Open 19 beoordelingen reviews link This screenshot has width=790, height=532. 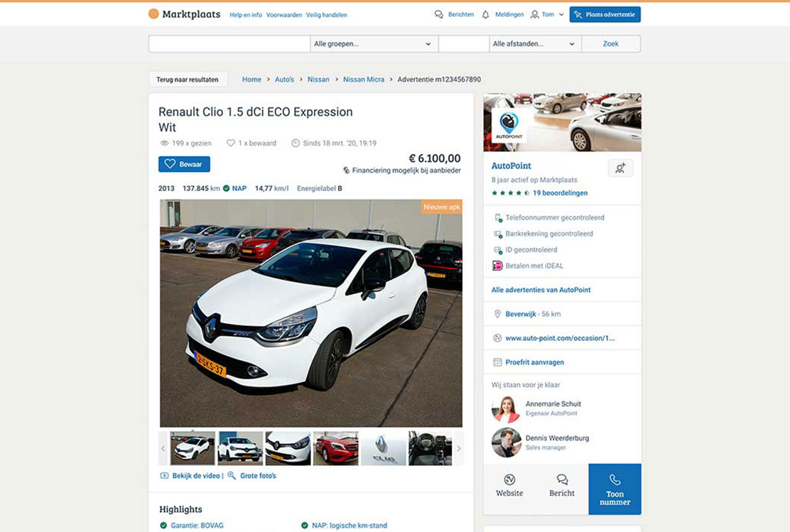pyautogui.click(x=561, y=193)
